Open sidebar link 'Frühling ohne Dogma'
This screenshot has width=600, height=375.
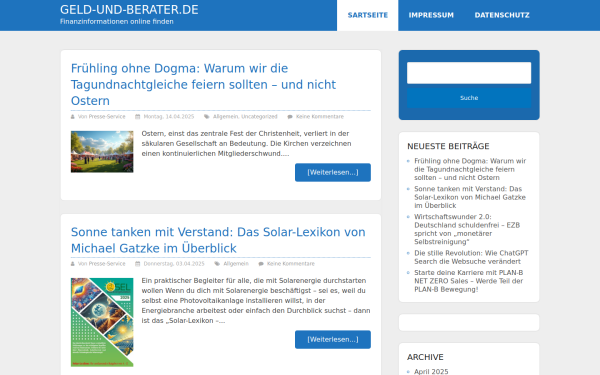[470, 170]
